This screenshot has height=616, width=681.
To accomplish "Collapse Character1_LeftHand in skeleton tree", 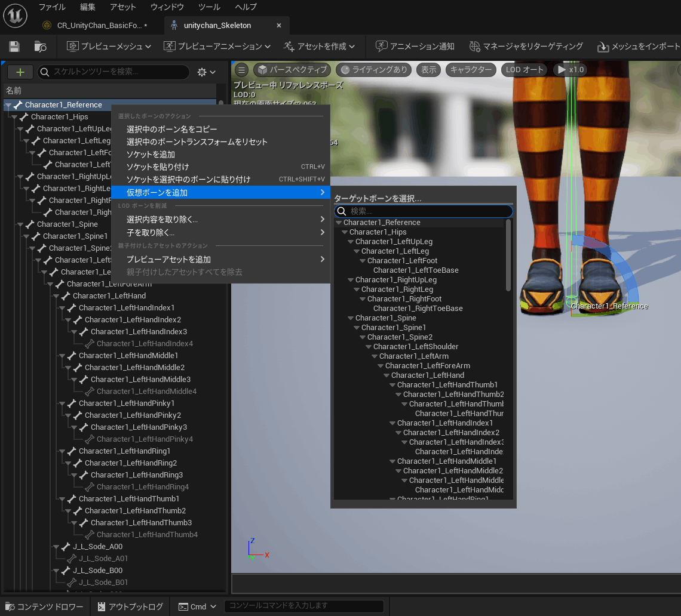I will coord(56,296).
